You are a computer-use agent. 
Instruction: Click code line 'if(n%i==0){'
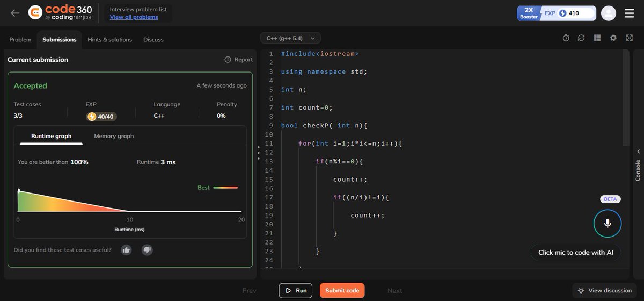[x=339, y=161]
